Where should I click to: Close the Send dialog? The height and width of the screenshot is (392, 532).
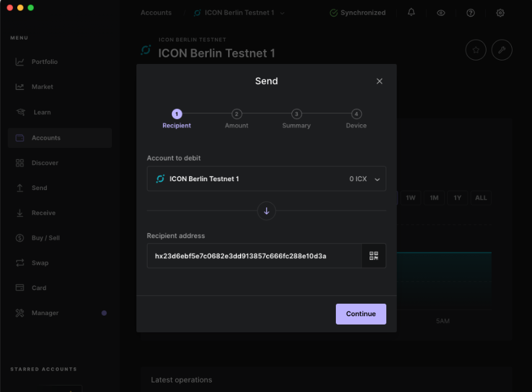[379, 81]
